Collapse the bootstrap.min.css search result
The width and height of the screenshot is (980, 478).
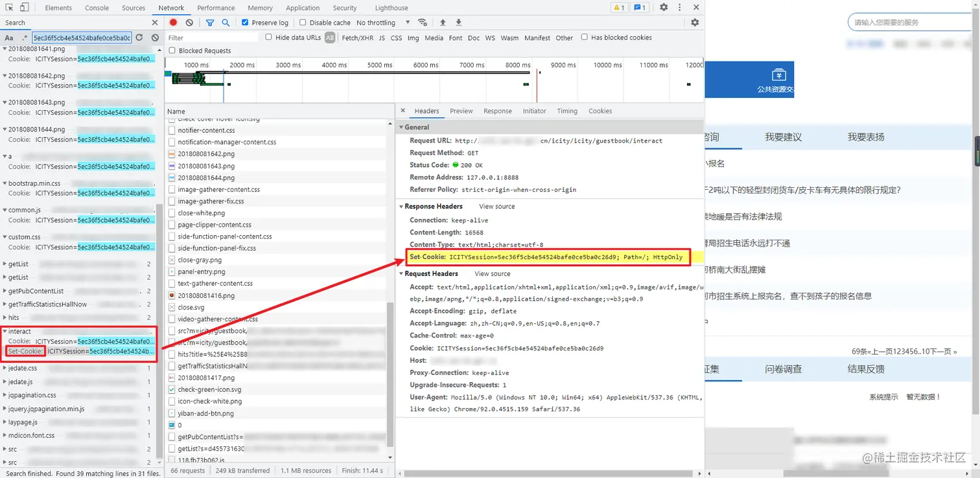pos(5,183)
